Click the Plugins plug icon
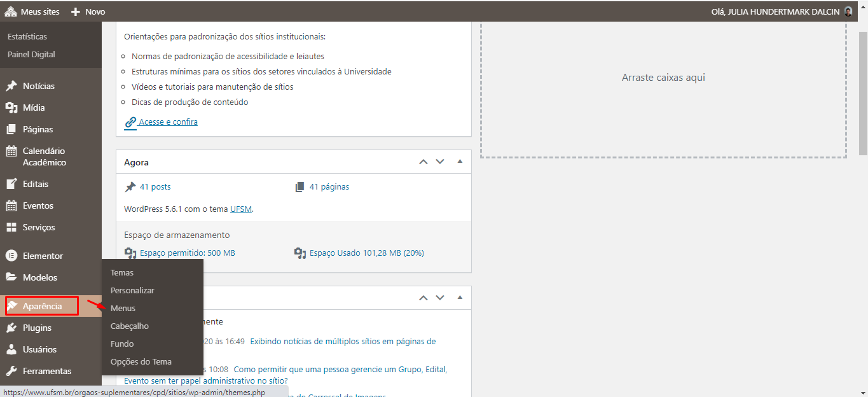 11,328
